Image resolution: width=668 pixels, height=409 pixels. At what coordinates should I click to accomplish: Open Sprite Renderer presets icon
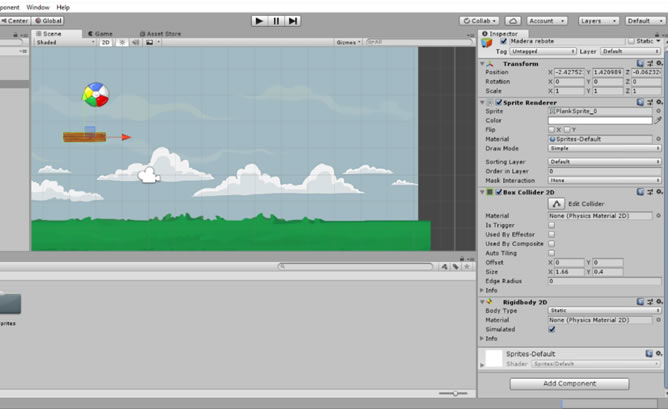[x=650, y=102]
